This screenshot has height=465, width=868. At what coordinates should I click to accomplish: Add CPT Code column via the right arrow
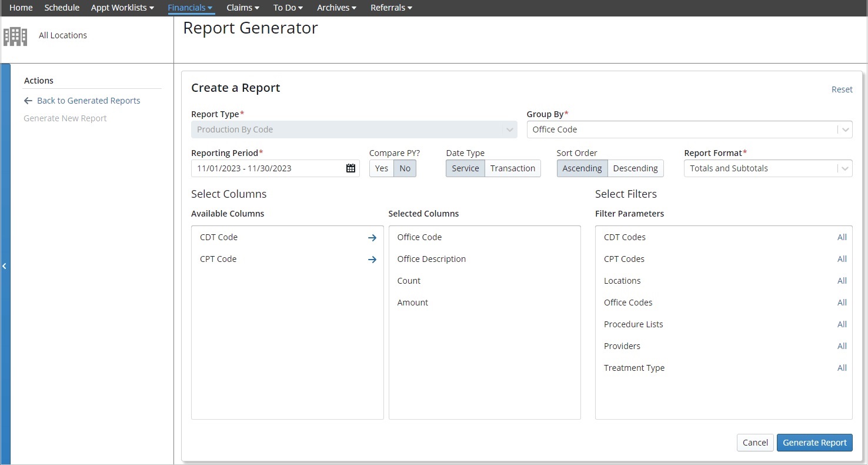click(x=372, y=259)
